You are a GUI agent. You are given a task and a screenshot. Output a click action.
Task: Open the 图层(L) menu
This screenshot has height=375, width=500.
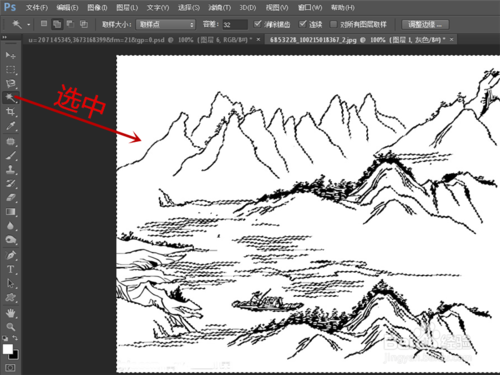click(x=127, y=7)
